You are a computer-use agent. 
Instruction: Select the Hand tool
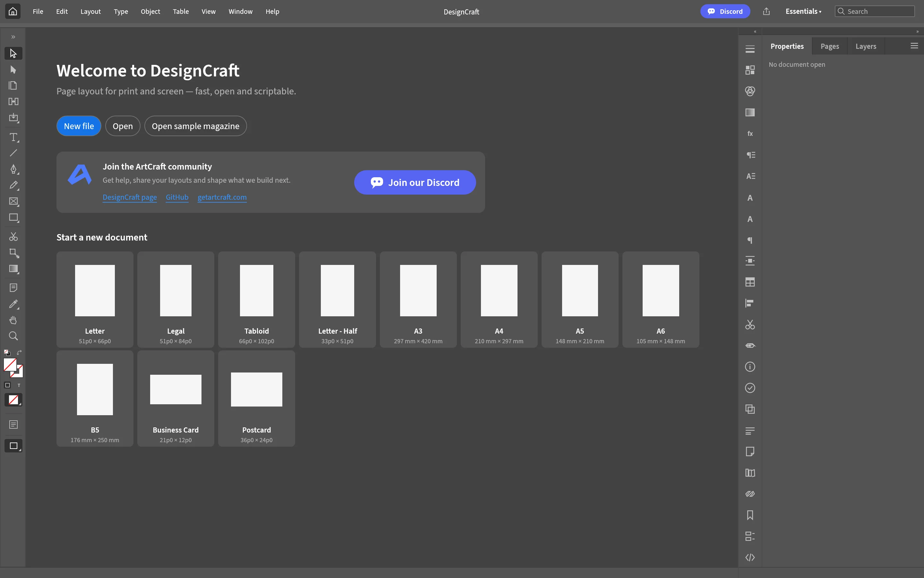13,320
